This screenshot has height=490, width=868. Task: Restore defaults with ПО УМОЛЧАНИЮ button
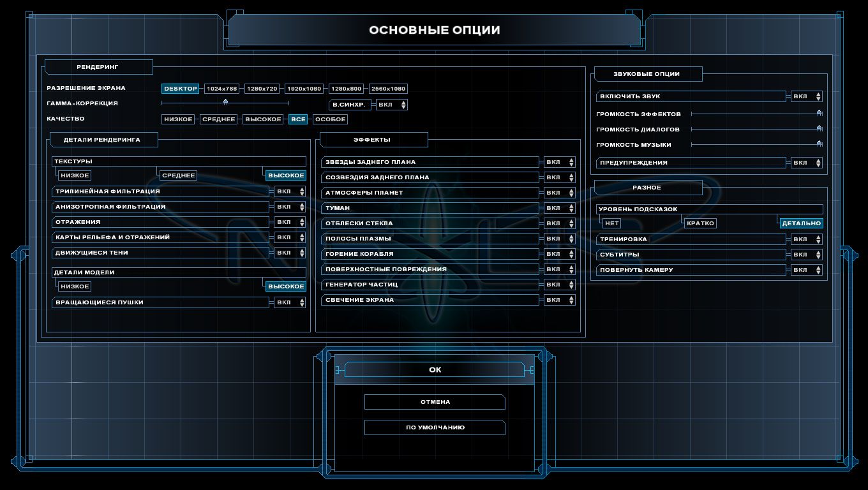coord(435,427)
